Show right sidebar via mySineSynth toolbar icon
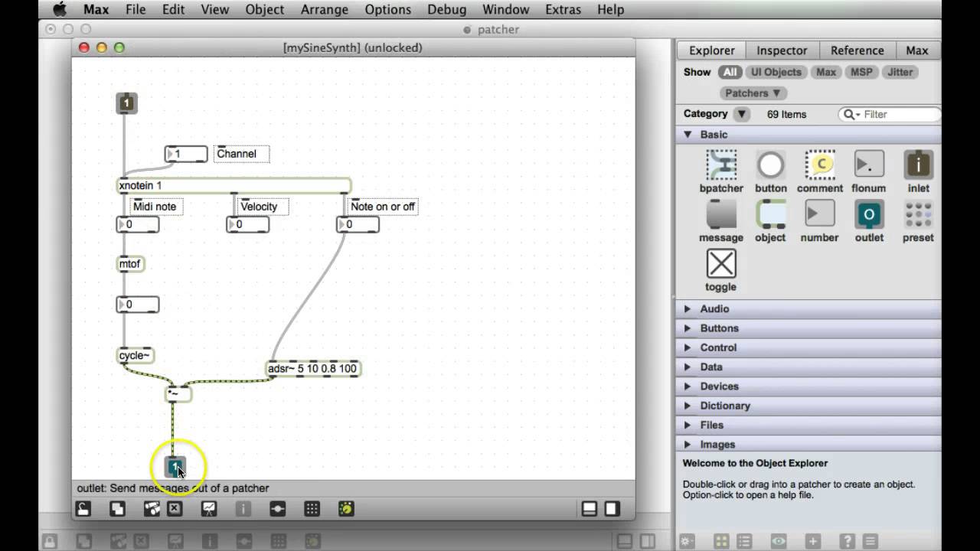 [612, 509]
